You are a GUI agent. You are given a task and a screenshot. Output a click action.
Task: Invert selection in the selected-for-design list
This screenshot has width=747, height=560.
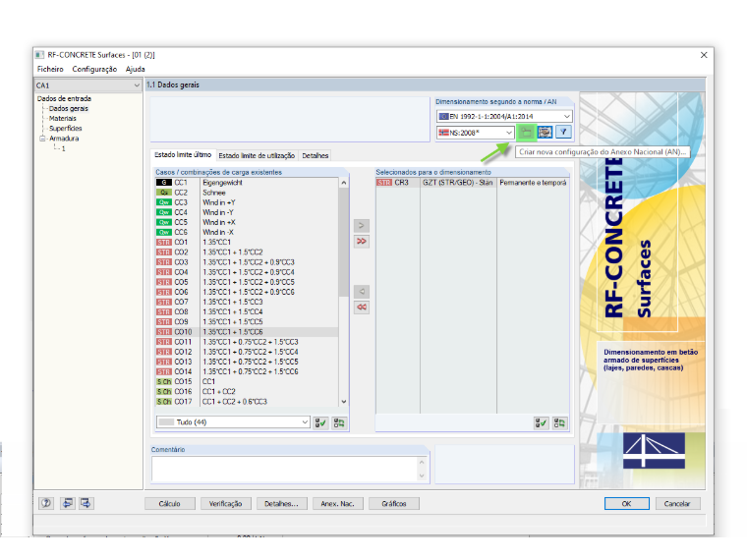coord(560,422)
